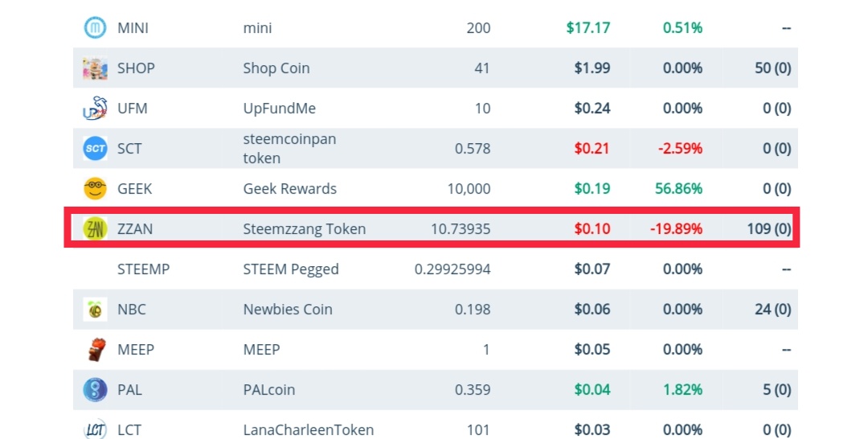
Task: Click the Geek Rewards token name
Action: click(x=289, y=189)
